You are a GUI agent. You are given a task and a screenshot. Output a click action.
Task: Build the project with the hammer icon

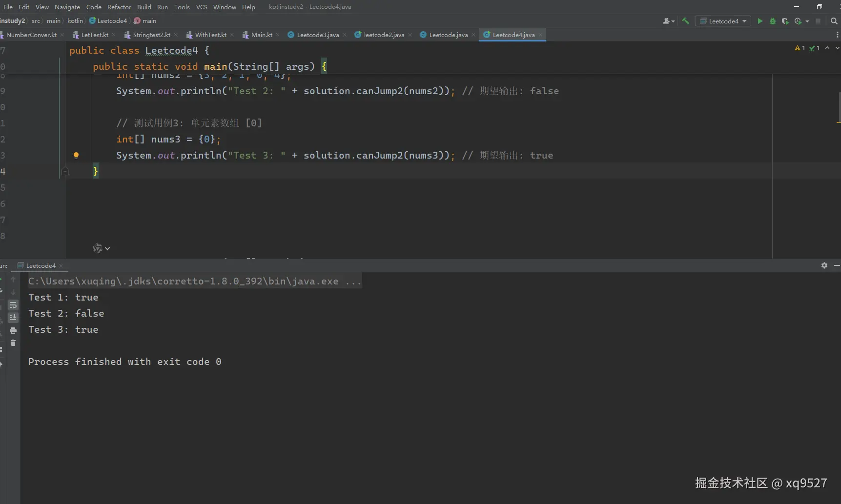coord(685,21)
